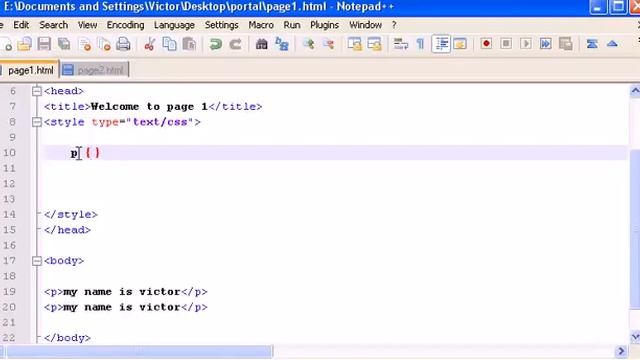Place cursor inside the p { } braces
This screenshot has width=640, height=360.
pyautogui.click(x=93, y=153)
